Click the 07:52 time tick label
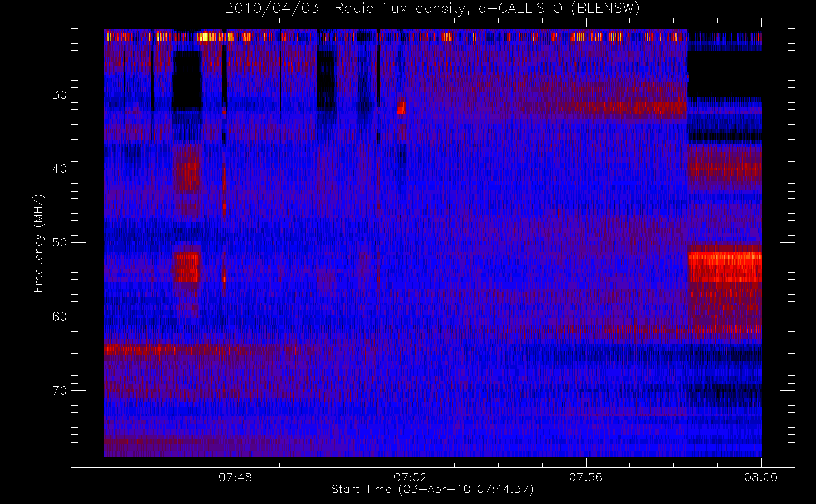 [410, 477]
